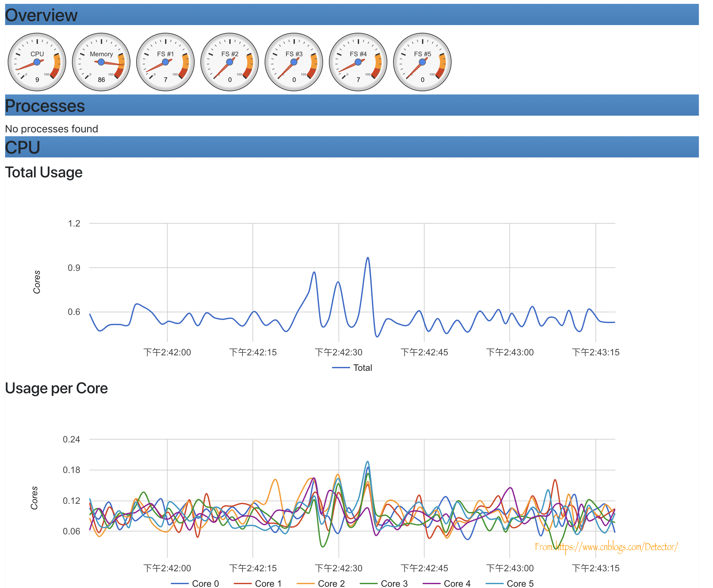Click the CPU gauge dial
This screenshot has width=713, height=588.
tap(37, 62)
